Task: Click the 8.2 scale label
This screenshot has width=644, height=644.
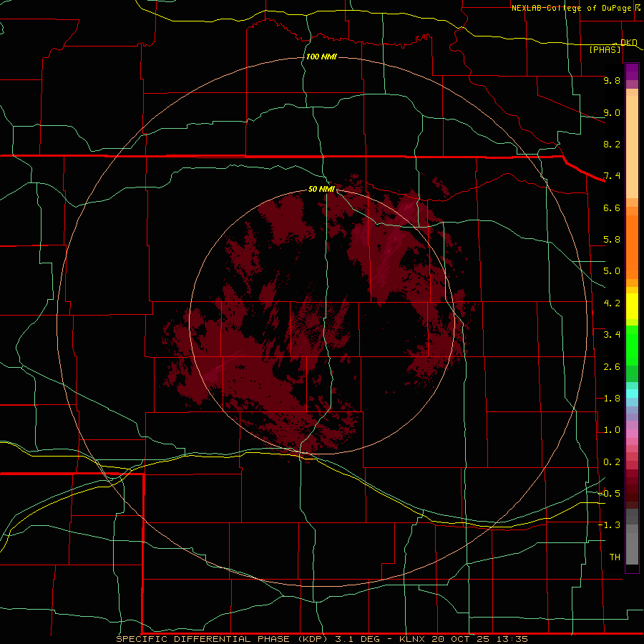Action: click(x=612, y=144)
